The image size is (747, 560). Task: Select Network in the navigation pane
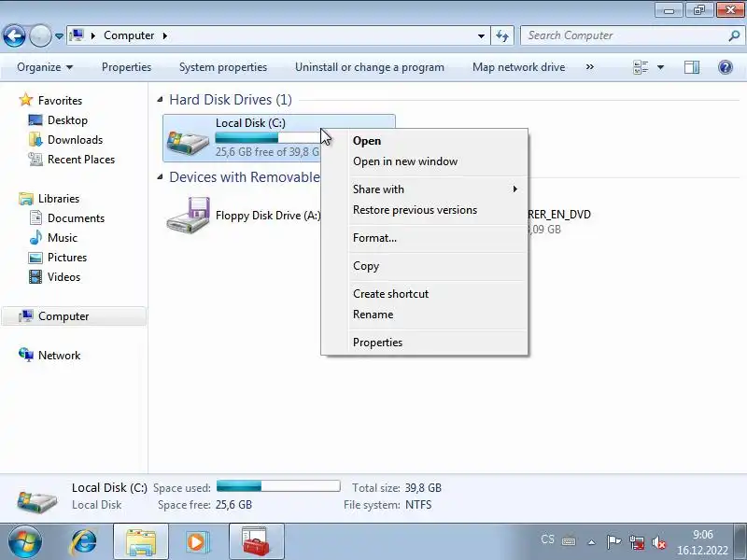coord(59,356)
